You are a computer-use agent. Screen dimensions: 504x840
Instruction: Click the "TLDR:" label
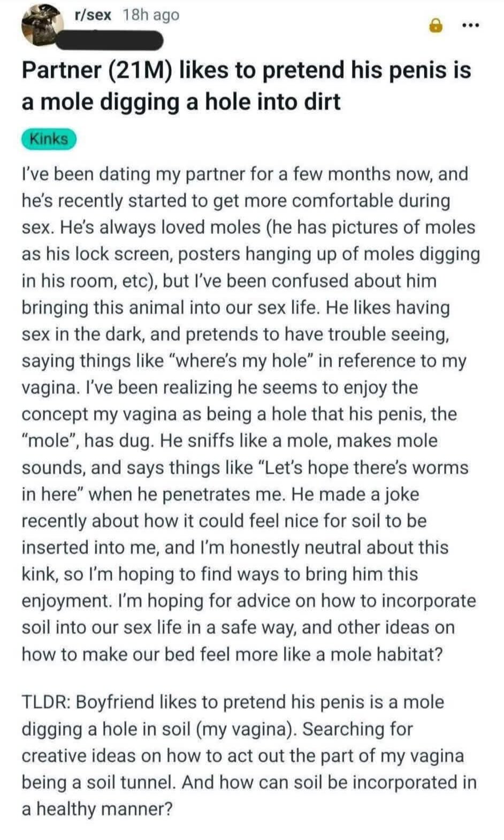click(46, 702)
